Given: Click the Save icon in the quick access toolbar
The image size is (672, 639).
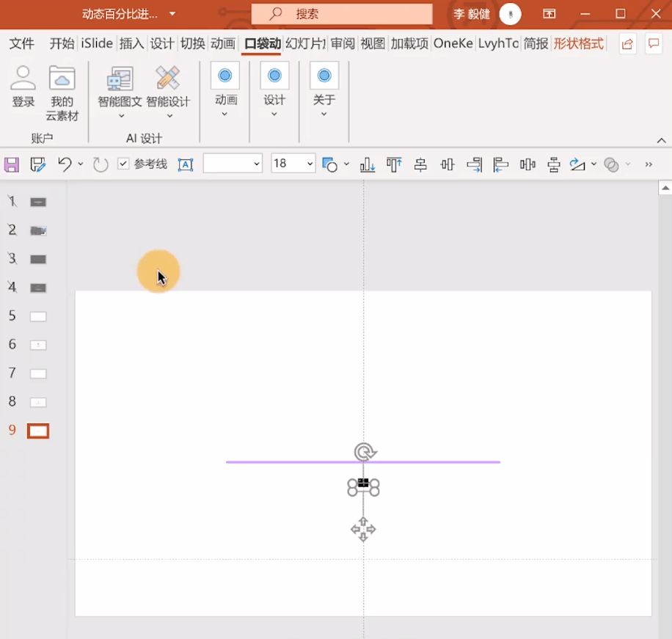Looking at the screenshot, I should coord(12,164).
